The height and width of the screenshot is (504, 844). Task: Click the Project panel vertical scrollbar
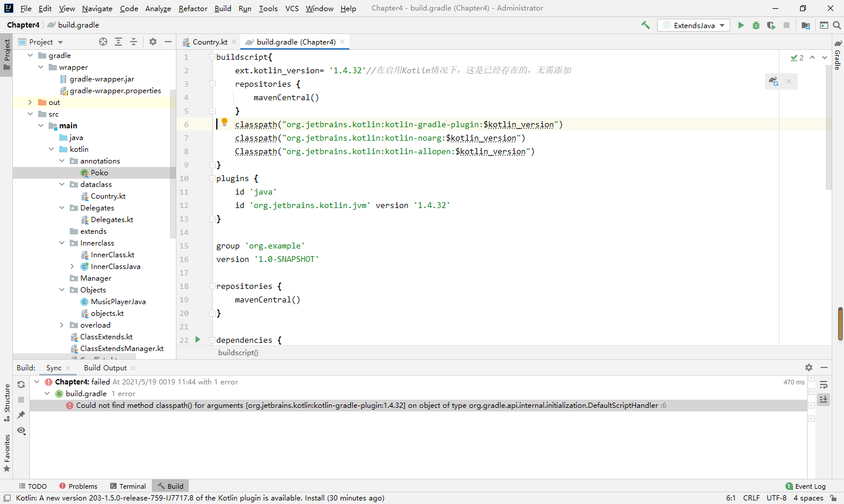[173, 163]
